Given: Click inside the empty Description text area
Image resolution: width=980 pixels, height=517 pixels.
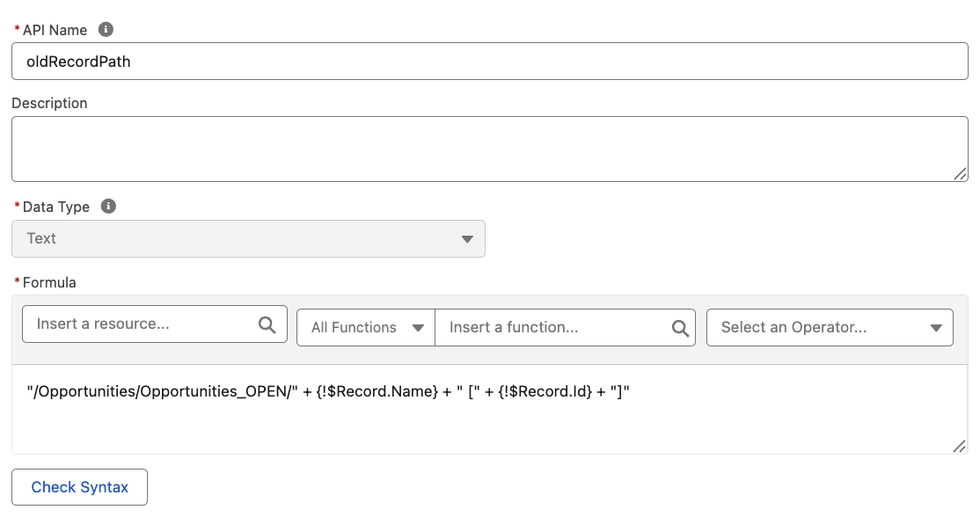Looking at the screenshot, I should (489, 149).
